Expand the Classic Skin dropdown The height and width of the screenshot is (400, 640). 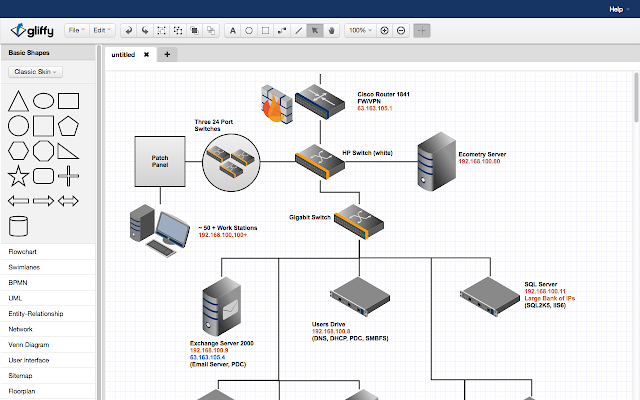(x=35, y=72)
